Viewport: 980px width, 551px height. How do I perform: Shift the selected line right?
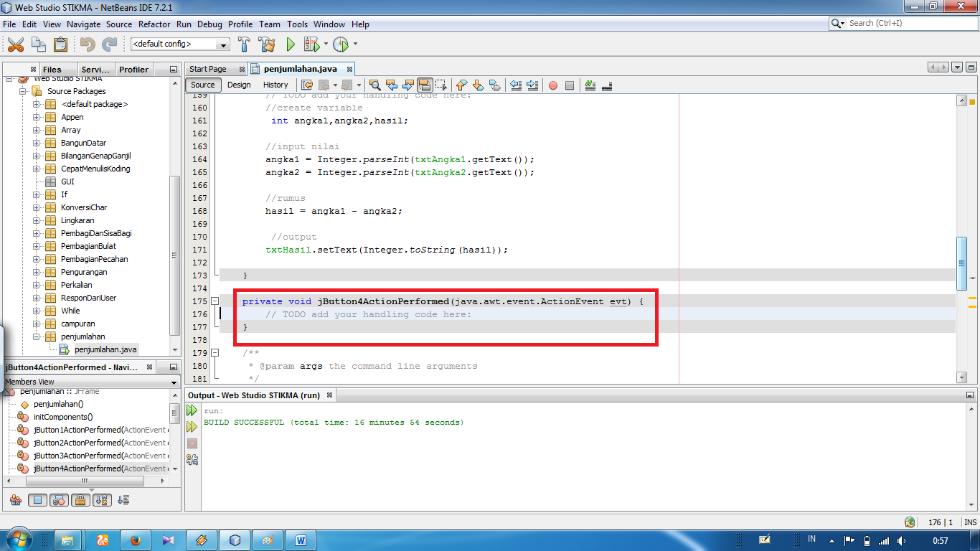point(532,85)
